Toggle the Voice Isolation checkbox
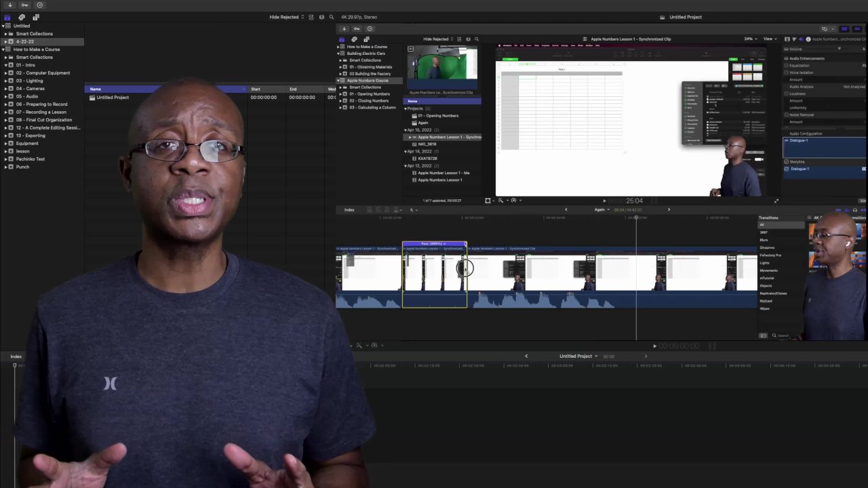This screenshot has height=488, width=868. pos(787,73)
